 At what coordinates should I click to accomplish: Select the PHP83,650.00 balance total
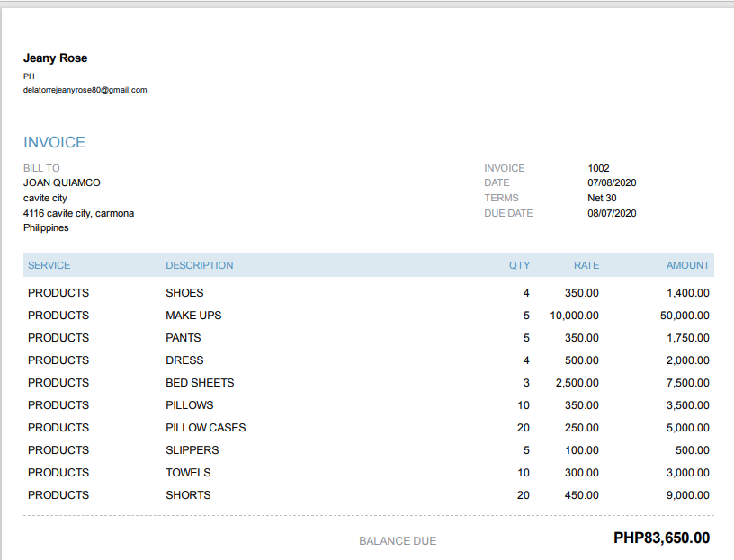(x=661, y=538)
